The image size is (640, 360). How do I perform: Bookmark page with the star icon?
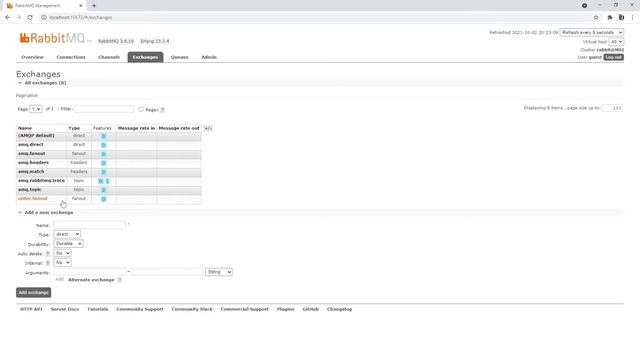click(596, 17)
